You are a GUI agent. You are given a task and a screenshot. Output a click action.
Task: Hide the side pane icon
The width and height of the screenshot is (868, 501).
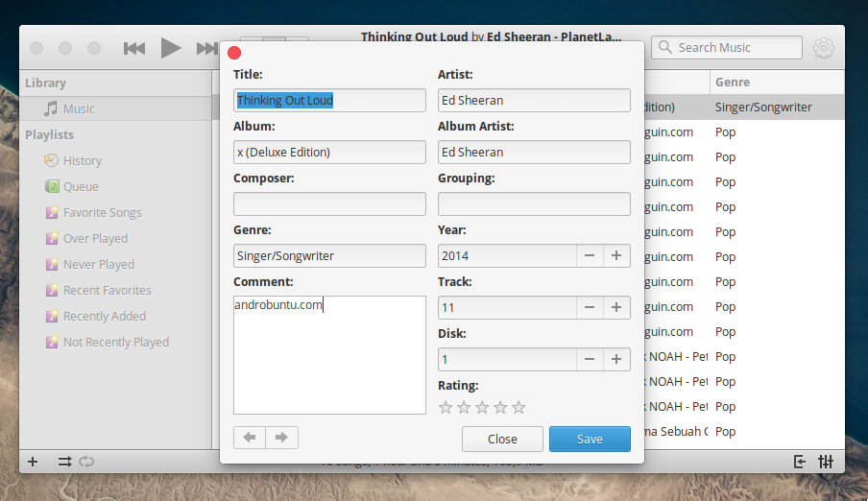pyautogui.click(x=800, y=461)
